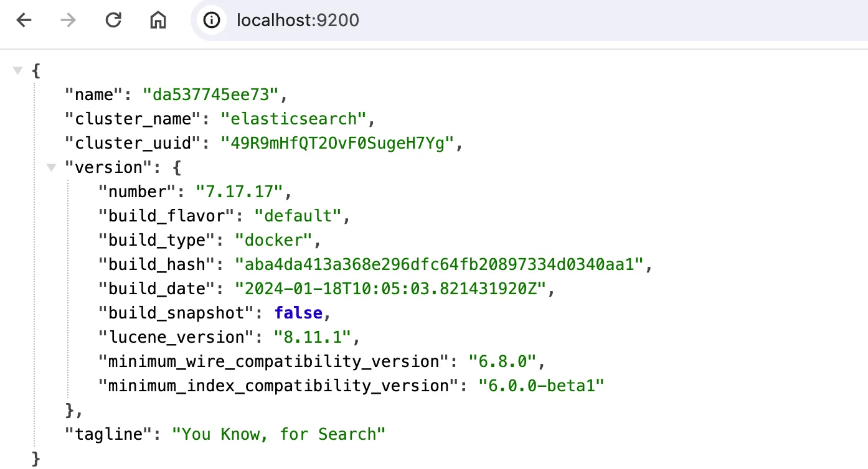Select the value "elasticsearch"
The width and height of the screenshot is (868, 469).
coord(293,119)
